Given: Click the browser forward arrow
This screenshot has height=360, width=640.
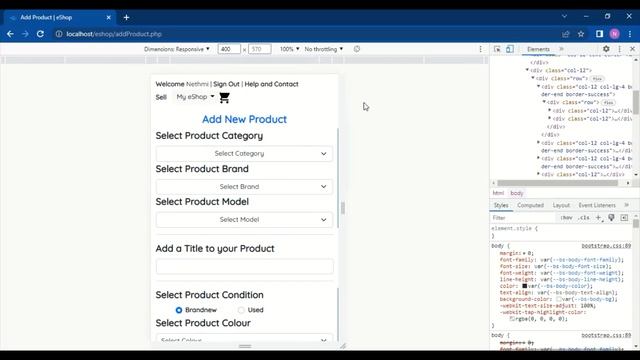Looking at the screenshot, I should [25, 34].
